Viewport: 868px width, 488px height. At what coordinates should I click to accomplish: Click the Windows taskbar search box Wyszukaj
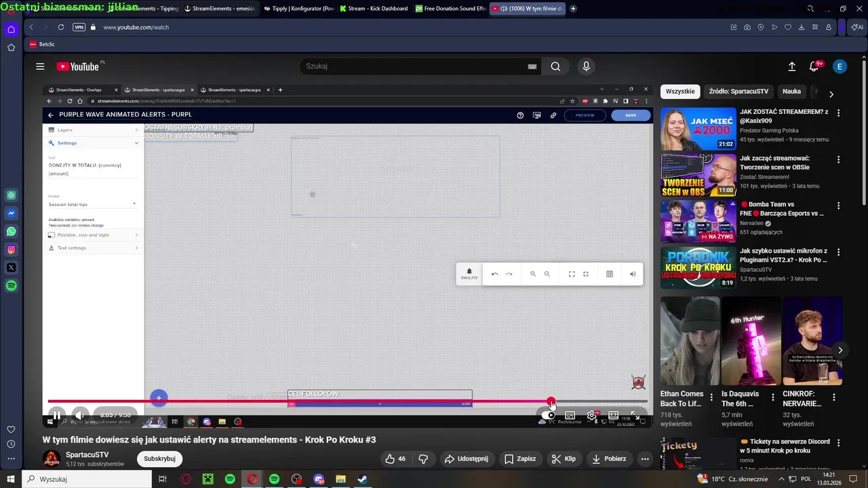86,479
